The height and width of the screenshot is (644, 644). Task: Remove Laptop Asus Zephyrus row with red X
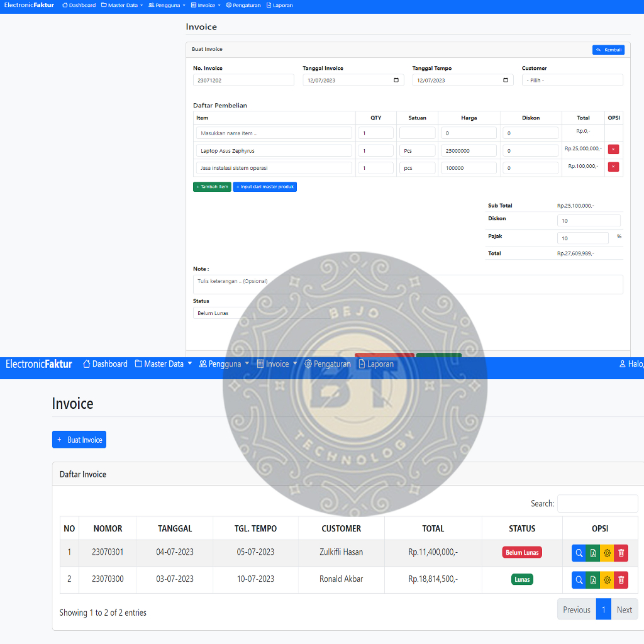[613, 150]
